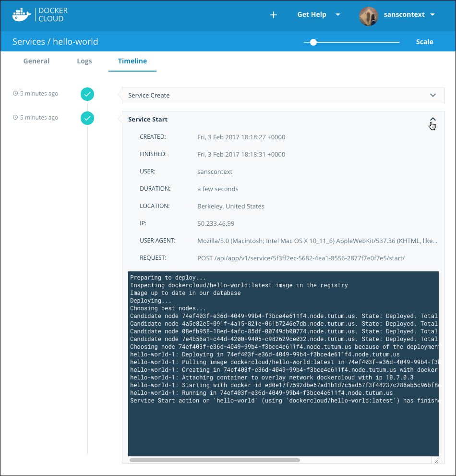The image size is (456, 476).
Task: Switch to the General tab
Action: [36, 61]
